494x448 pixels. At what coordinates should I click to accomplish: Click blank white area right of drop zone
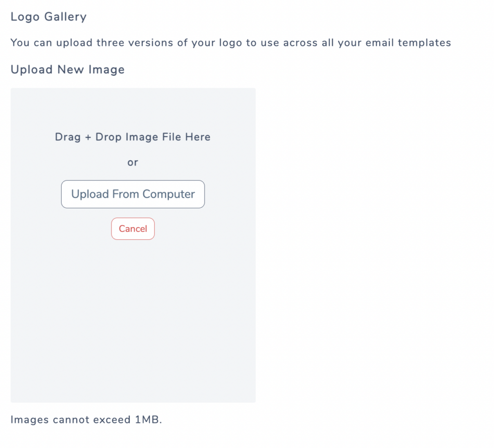[371, 241]
